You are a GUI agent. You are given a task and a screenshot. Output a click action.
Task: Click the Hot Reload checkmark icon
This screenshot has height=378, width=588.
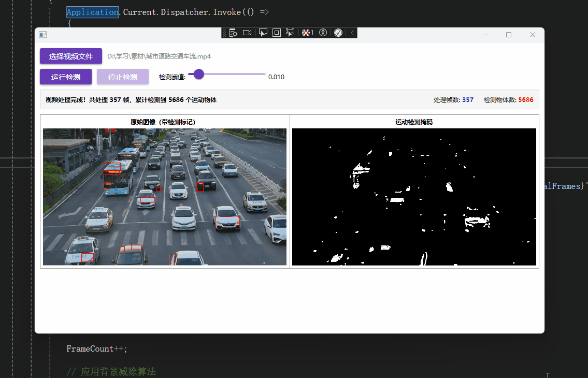[338, 33]
